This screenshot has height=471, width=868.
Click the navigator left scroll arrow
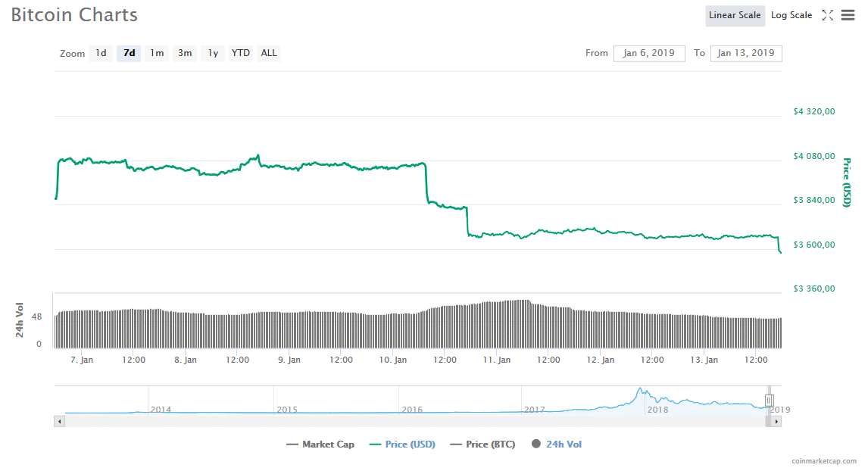(x=59, y=422)
